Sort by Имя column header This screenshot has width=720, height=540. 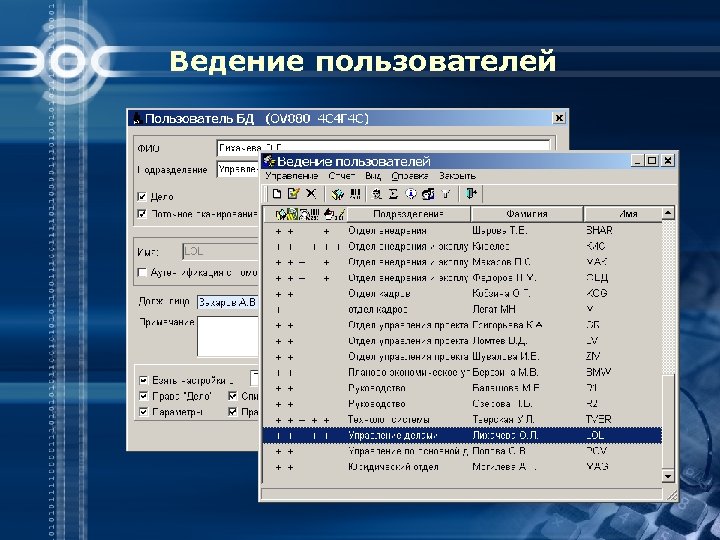(623, 214)
